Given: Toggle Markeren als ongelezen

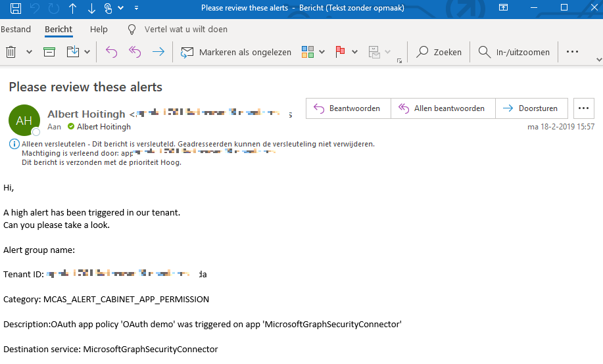Looking at the screenshot, I should tap(236, 52).
